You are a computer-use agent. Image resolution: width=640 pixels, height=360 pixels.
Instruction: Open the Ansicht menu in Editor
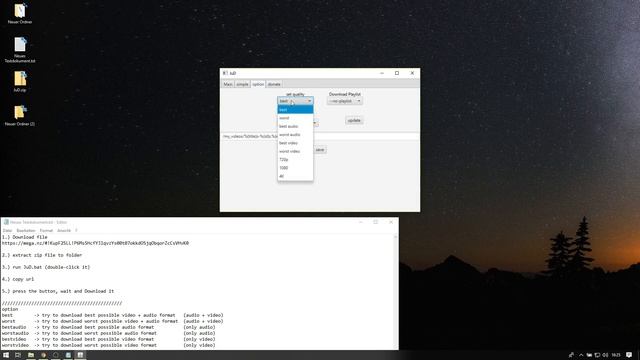[64, 231]
